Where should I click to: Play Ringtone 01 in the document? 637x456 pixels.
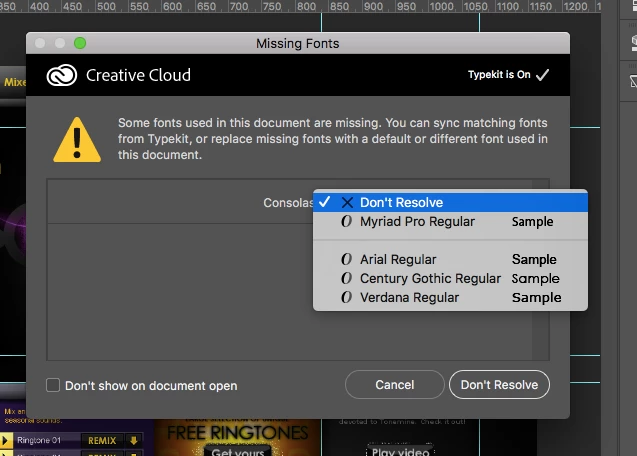(x=6, y=440)
